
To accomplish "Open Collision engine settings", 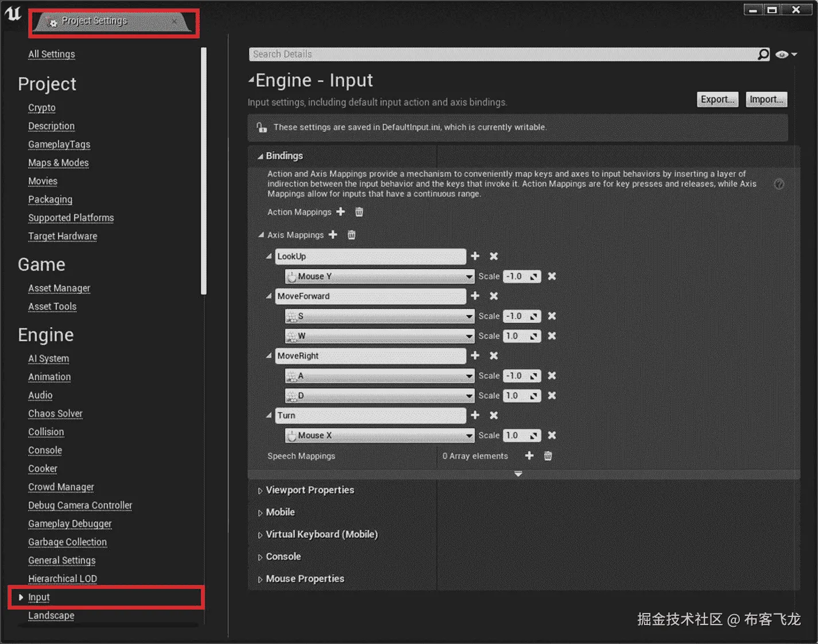I will 46,432.
